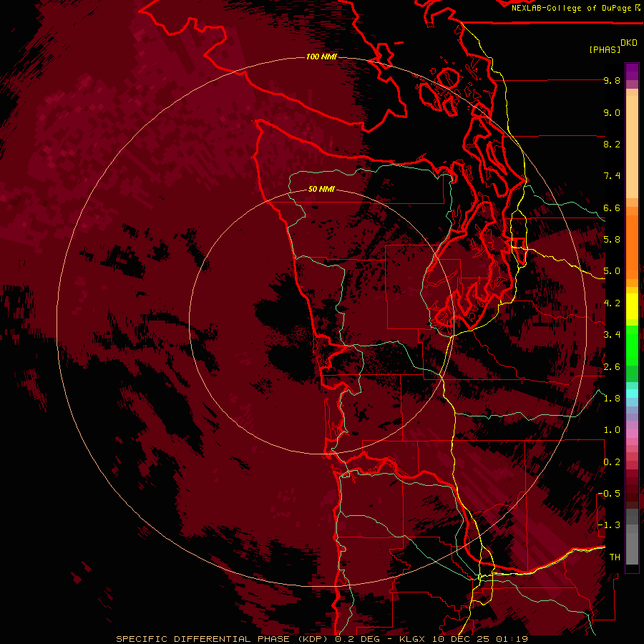Click the 1.0 scale value
644x644 pixels.
pos(612,430)
